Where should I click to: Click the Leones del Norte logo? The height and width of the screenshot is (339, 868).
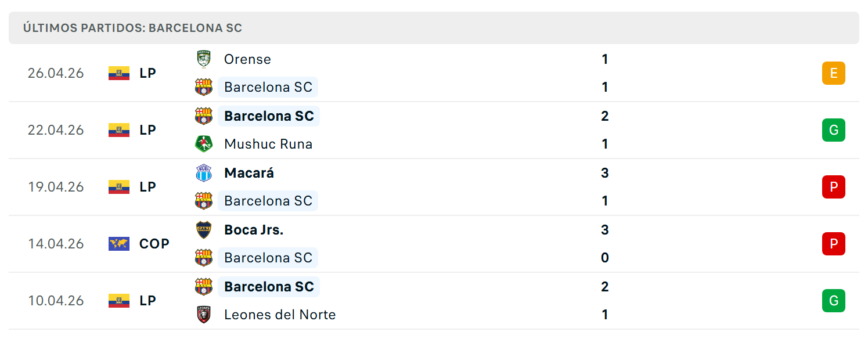pos(204,315)
